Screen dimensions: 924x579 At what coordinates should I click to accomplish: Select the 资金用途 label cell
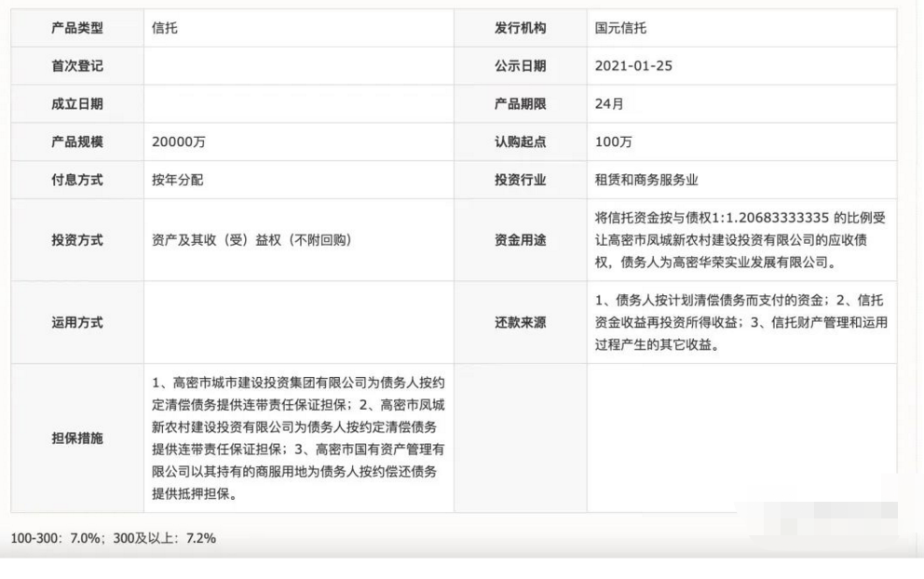(521, 240)
